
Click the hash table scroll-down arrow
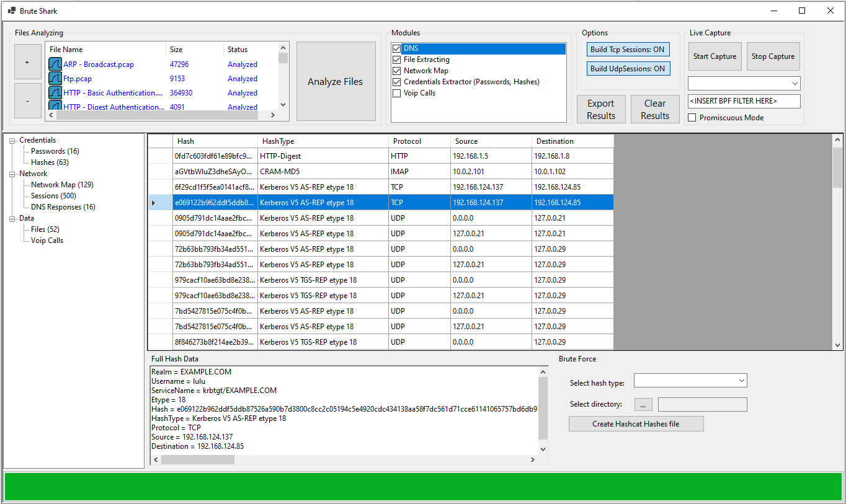tap(837, 345)
